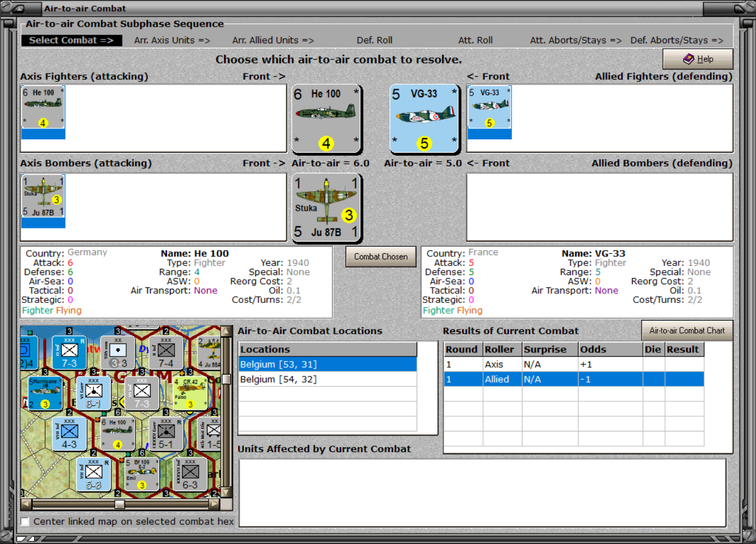Click the 'Air-to-air = 5.0' Allied strength label
The image size is (756, 544).
click(x=423, y=163)
